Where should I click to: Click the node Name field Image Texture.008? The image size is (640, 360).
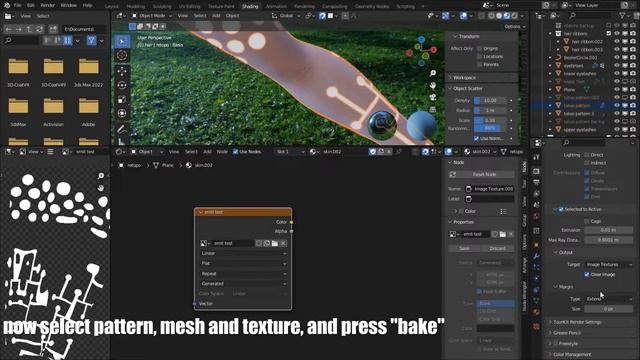(490, 189)
